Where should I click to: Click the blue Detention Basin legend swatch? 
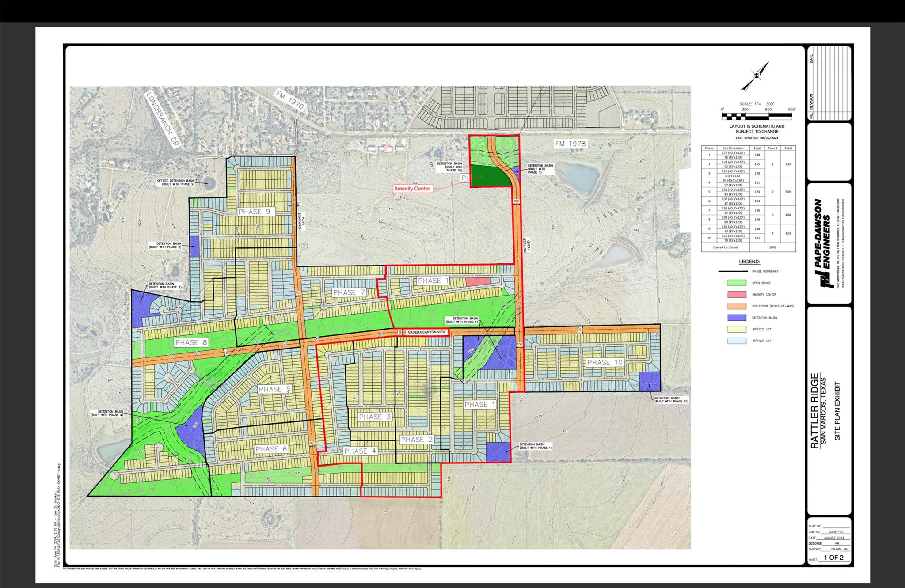737,318
